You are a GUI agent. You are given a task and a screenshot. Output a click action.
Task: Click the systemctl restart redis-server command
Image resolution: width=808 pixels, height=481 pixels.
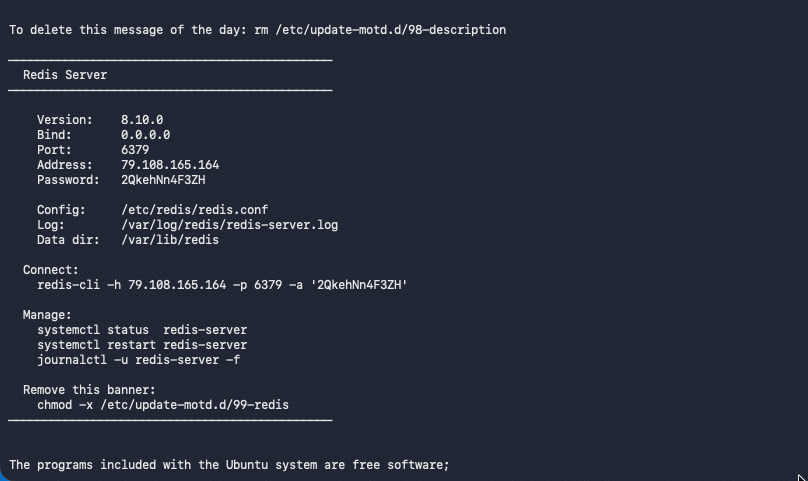click(x=142, y=344)
